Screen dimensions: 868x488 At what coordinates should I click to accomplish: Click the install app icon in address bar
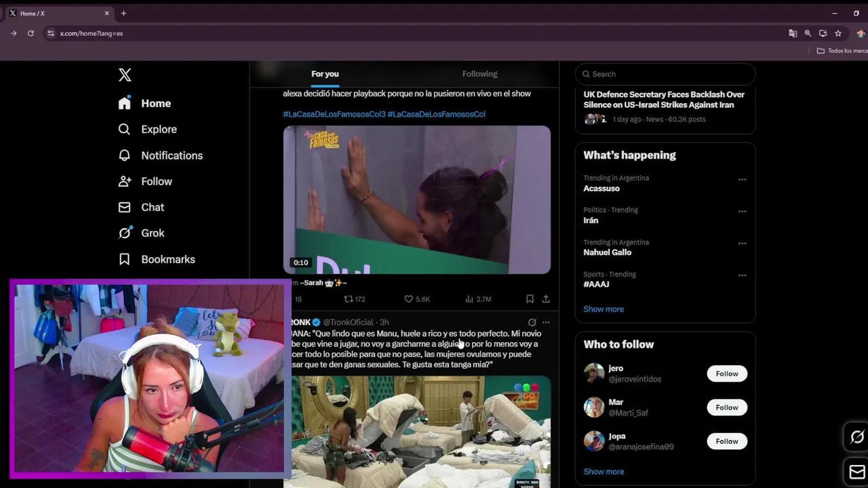[823, 33]
